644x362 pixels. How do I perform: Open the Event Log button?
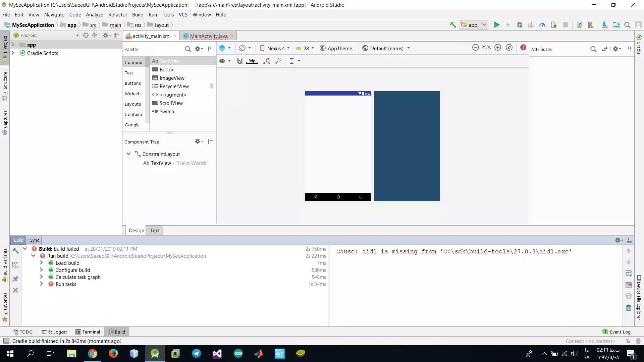616,332
